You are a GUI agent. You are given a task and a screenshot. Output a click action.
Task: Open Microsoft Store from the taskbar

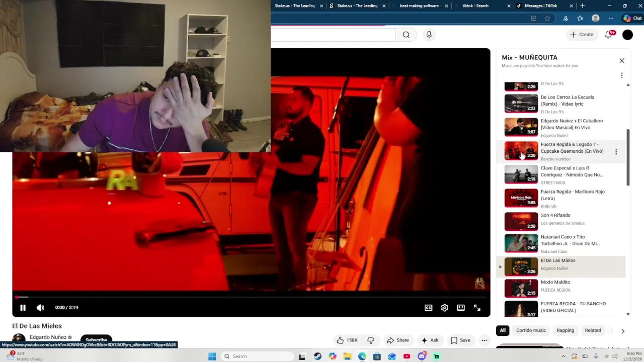point(377,356)
